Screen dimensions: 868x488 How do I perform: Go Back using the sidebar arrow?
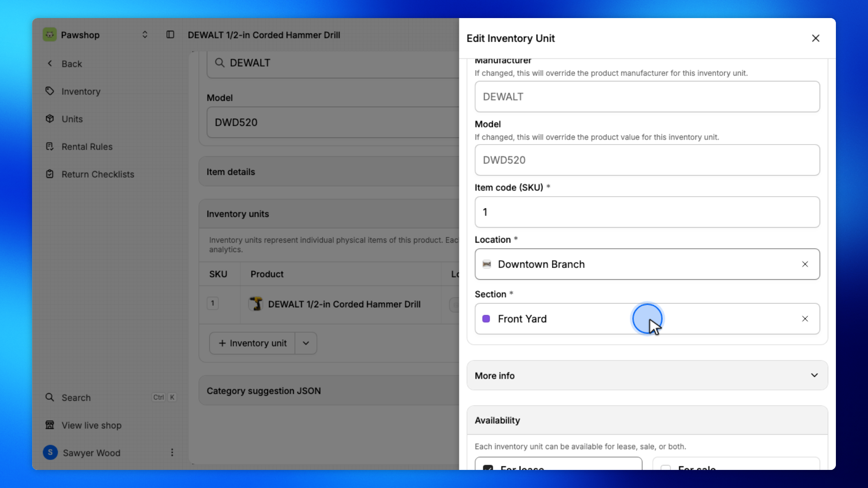coord(50,64)
